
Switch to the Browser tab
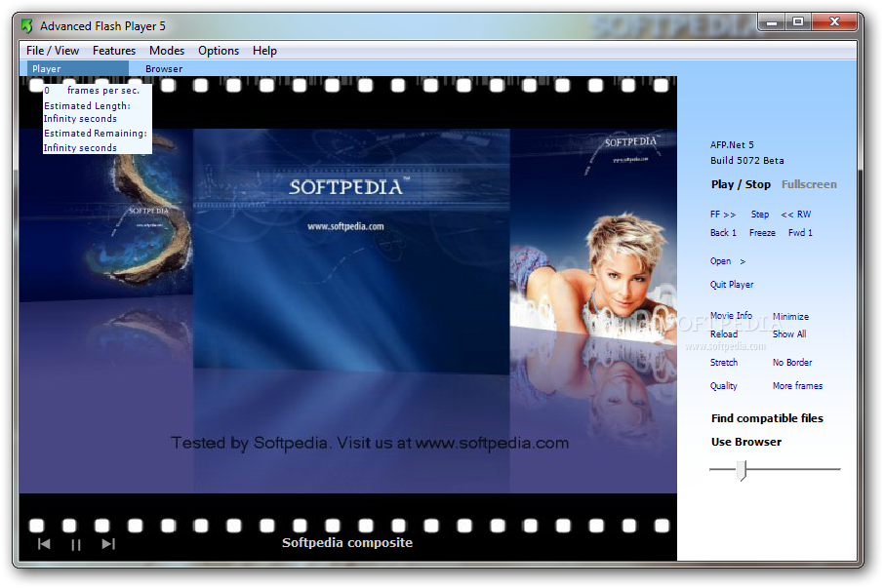coord(164,68)
